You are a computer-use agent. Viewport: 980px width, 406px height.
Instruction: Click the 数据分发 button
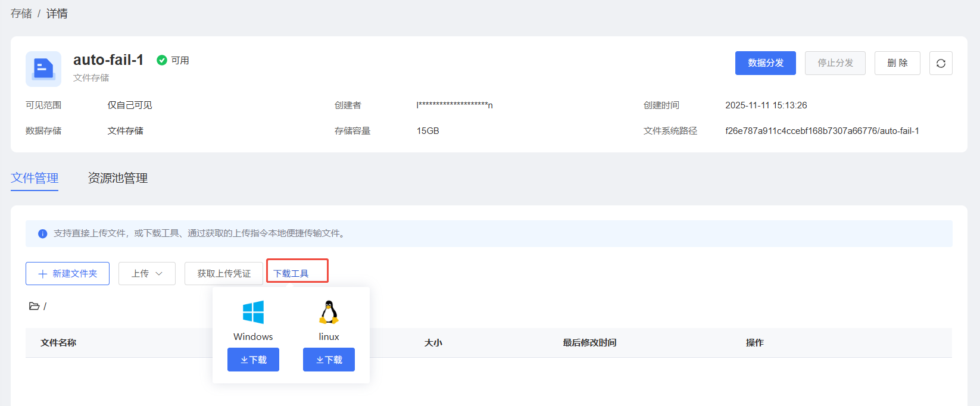pyautogui.click(x=765, y=63)
